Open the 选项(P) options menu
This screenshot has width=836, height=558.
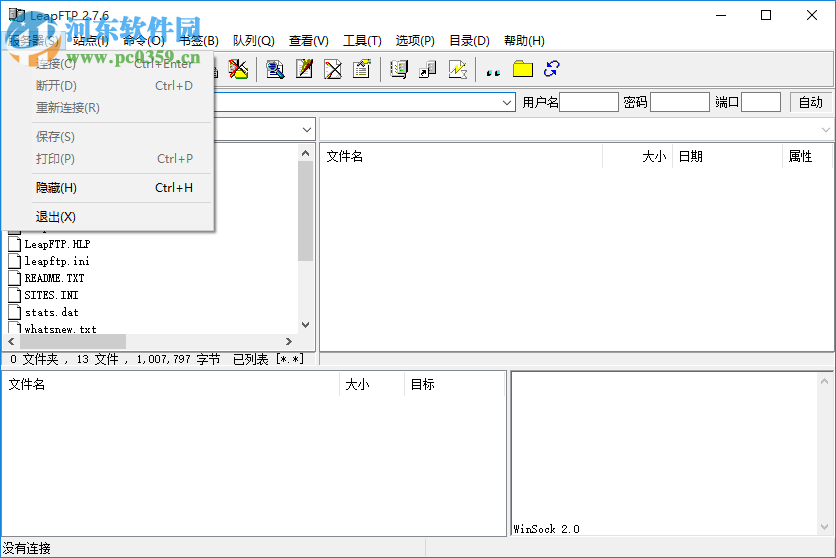pos(415,41)
